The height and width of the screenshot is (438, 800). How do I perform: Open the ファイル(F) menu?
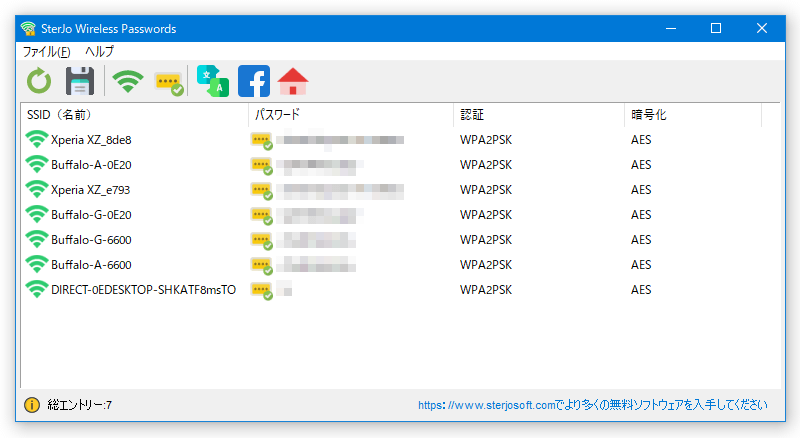tap(46, 52)
